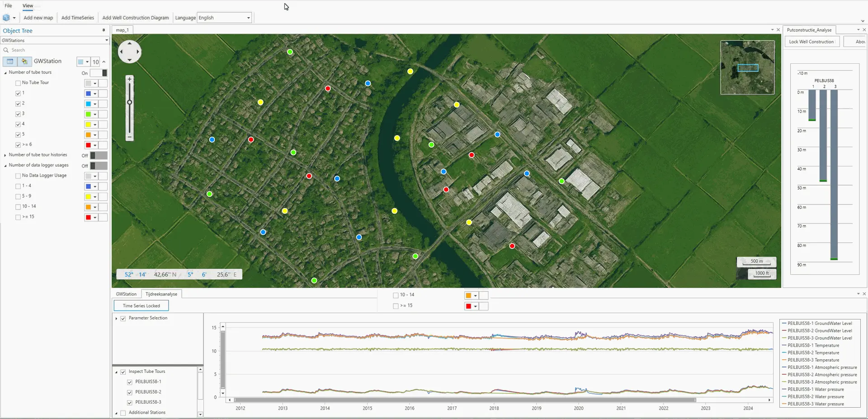This screenshot has width=868, height=419.
Task: Click the paint bucket styling icon
Action: [24, 62]
